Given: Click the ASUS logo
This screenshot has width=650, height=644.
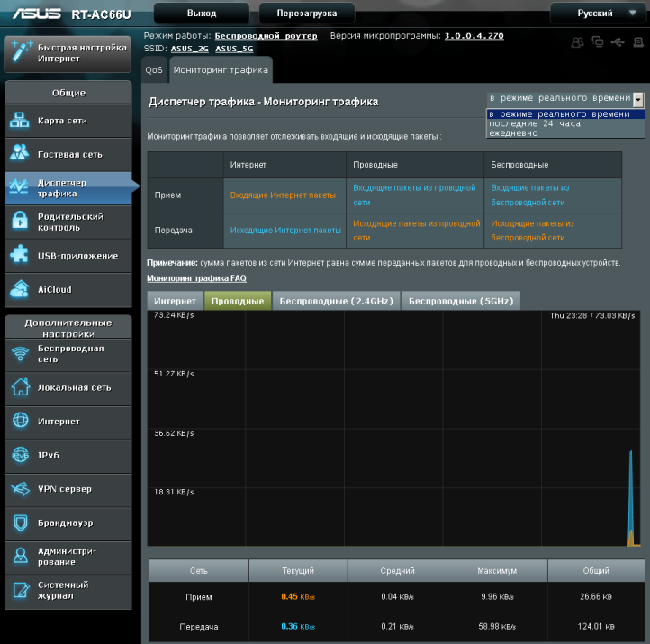Looking at the screenshot, I should coord(37,14).
